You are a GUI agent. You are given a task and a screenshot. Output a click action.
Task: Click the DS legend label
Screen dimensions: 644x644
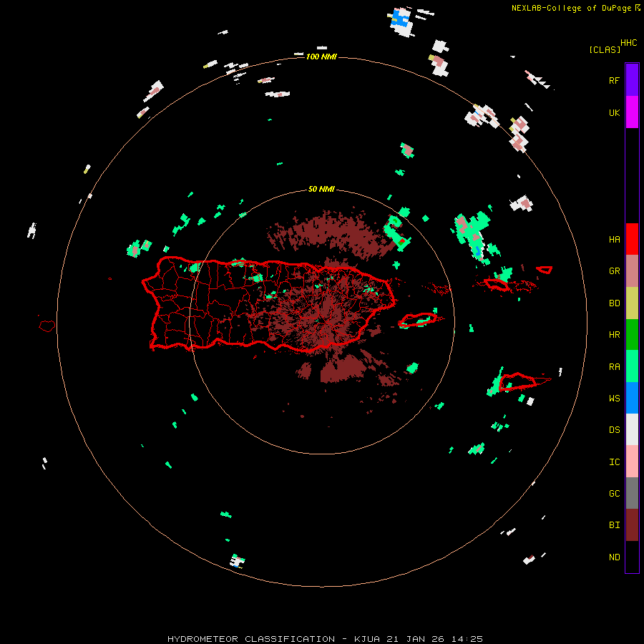(614, 429)
